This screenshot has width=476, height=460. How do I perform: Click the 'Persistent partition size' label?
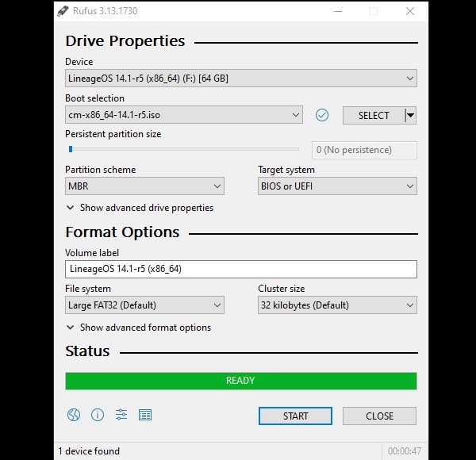(x=113, y=134)
